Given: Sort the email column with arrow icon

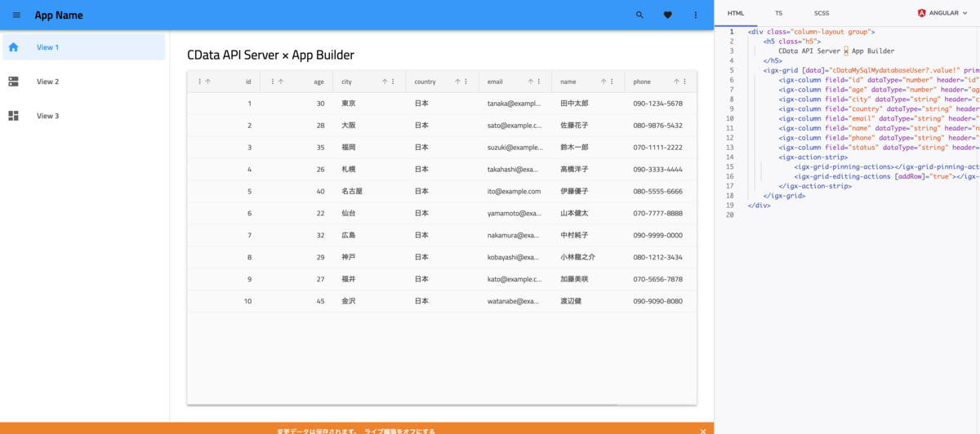Looking at the screenshot, I should 530,82.
